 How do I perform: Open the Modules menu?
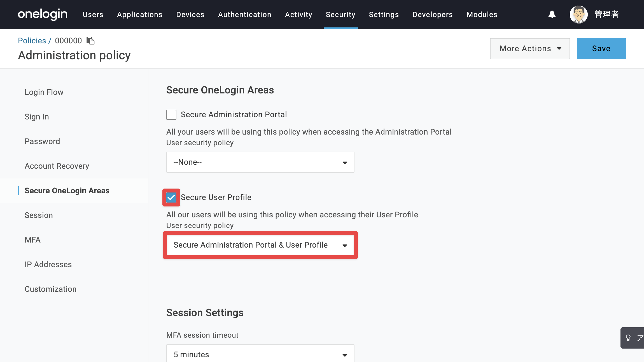tap(482, 15)
